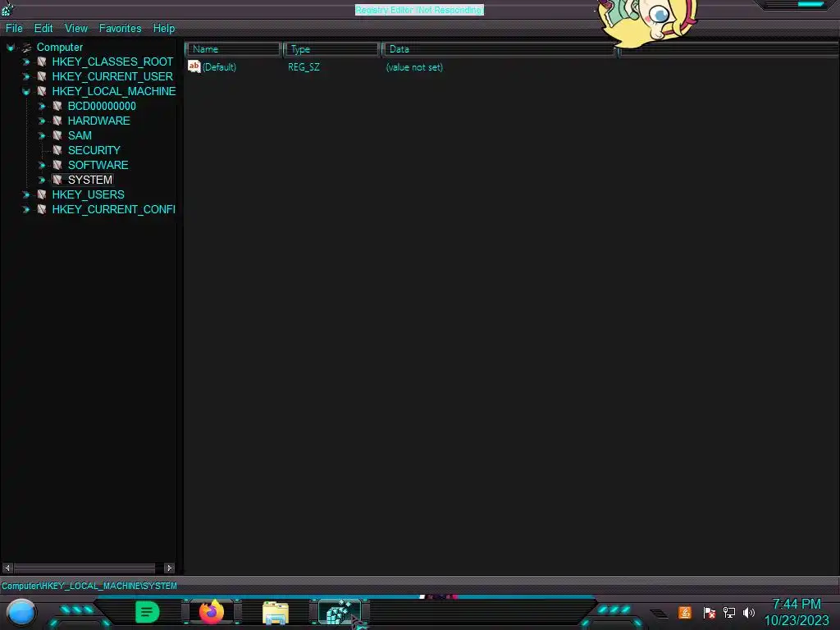This screenshot has height=630, width=840.
Task: Expand the HKEY_USERS arrow
Action: click(x=25, y=194)
